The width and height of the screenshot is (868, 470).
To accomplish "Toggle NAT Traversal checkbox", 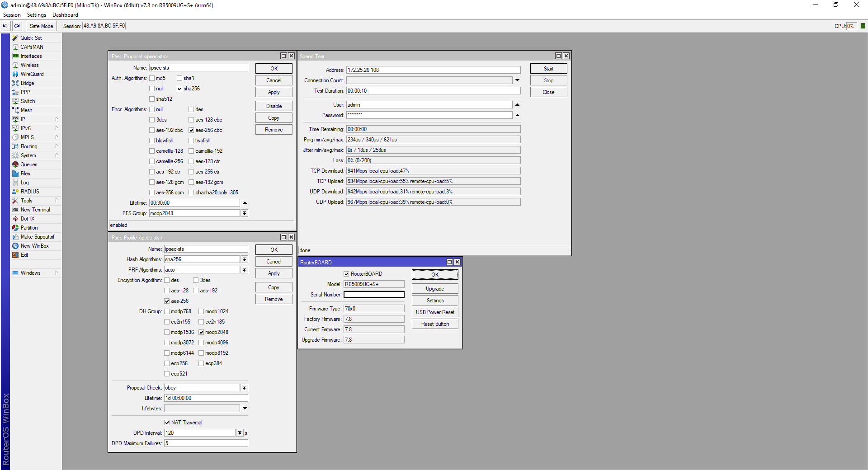I will [167, 423].
